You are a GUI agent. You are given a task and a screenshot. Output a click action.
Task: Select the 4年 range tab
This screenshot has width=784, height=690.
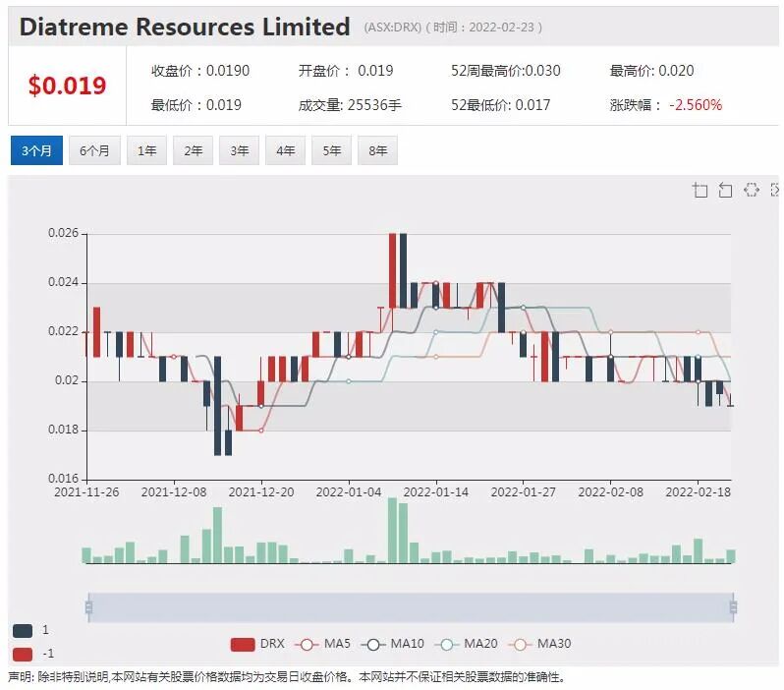pos(286,150)
